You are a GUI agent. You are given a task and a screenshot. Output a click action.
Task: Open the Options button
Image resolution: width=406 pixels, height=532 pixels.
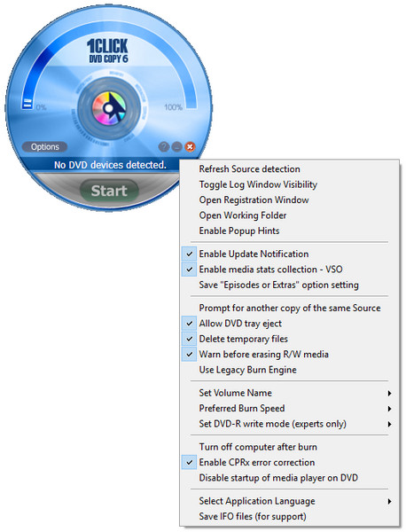[x=45, y=147]
